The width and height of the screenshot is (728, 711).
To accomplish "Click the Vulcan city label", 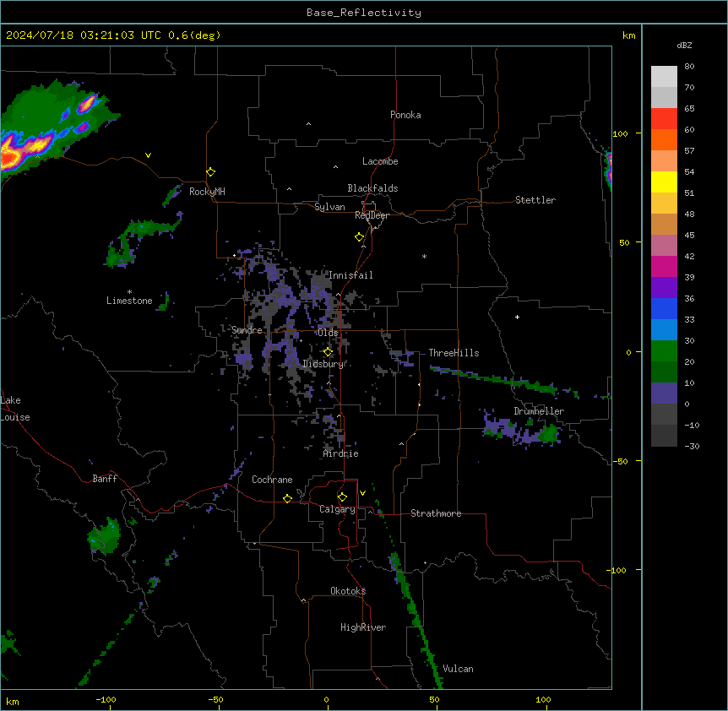I will pyautogui.click(x=459, y=669).
